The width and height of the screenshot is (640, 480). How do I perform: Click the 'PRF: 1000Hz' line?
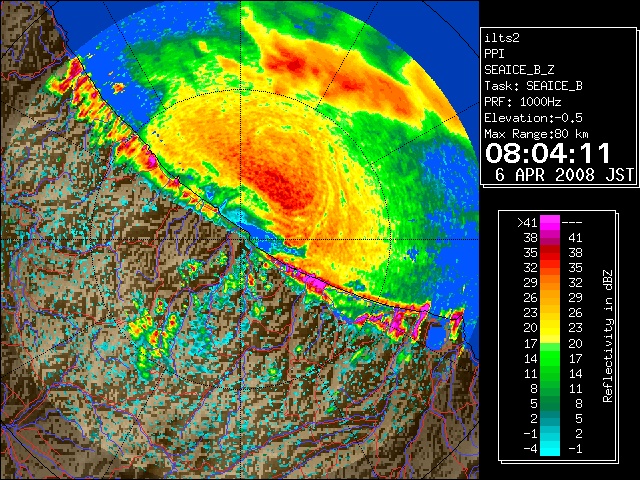pyautogui.click(x=523, y=102)
